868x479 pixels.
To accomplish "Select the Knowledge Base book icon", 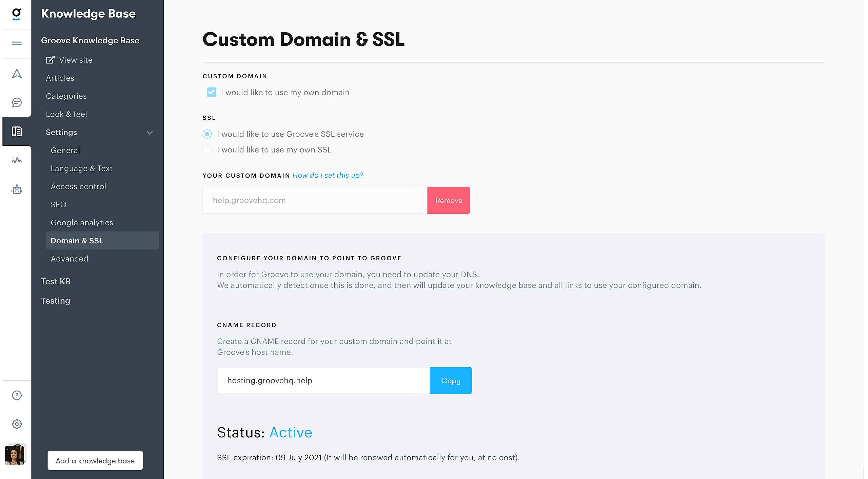I will pyautogui.click(x=16, y=131).
